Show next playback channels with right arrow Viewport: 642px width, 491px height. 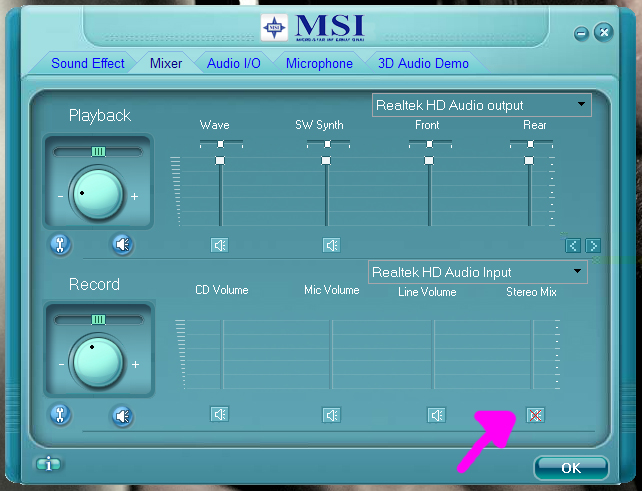point(593,246)
